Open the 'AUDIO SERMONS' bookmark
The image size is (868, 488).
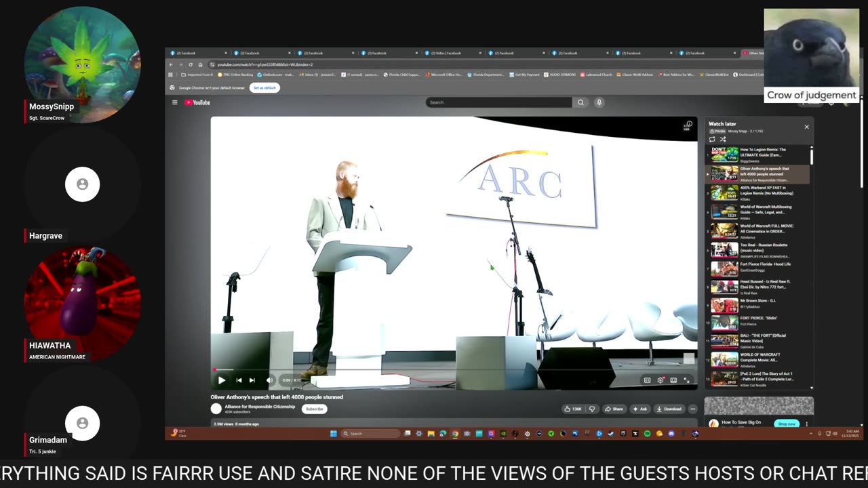(x=560, y=75)
